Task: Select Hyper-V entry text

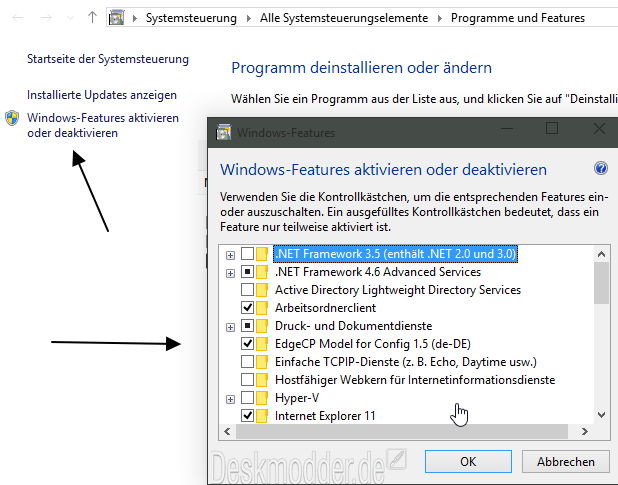Action: [297, 398]
